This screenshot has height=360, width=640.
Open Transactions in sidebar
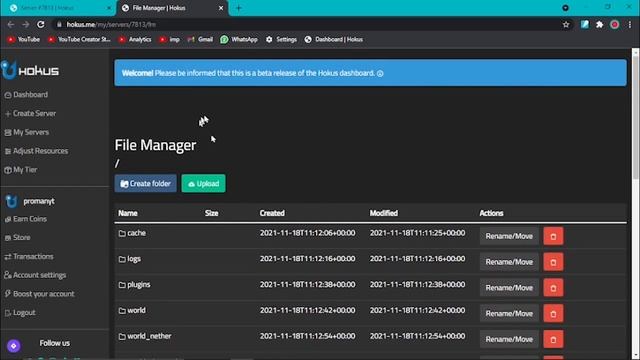(29, 256)
